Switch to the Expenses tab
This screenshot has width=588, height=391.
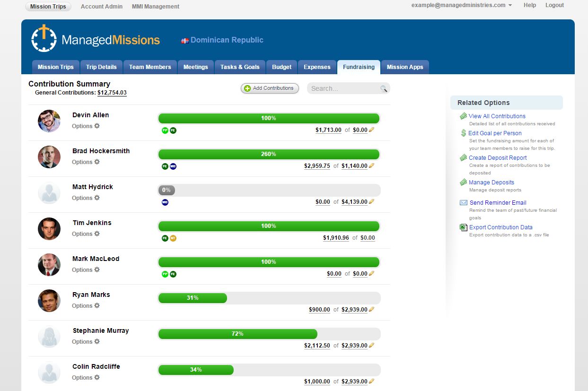pos(317,67)
